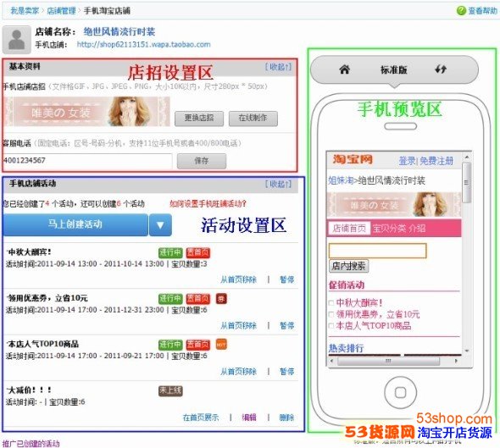500x448 pixels.
Task: Click 在线制作 button
Action: point(253,119)
